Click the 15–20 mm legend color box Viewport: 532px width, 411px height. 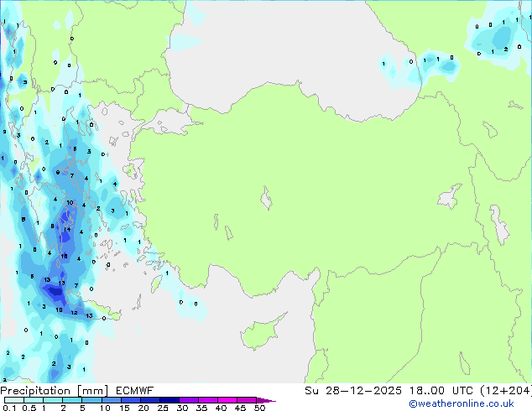pos(131,400)
